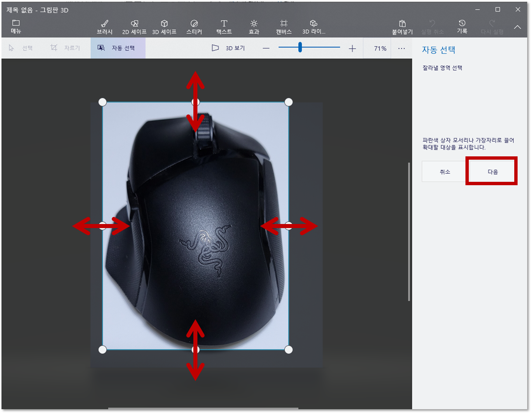Viewport: 532px width, 414px height.
Task: Click the vertical scrollbar of the canvas
Action: pos(409,232)
